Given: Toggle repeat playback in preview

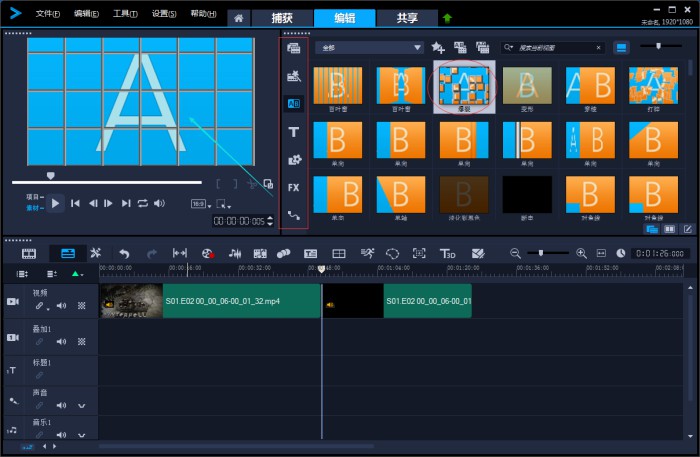Looking at the screenshot, I should coord(143,203).
